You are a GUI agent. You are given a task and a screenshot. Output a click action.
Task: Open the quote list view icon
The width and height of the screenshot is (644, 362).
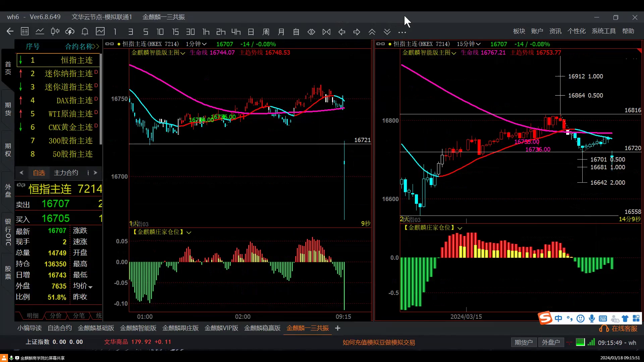25,32
